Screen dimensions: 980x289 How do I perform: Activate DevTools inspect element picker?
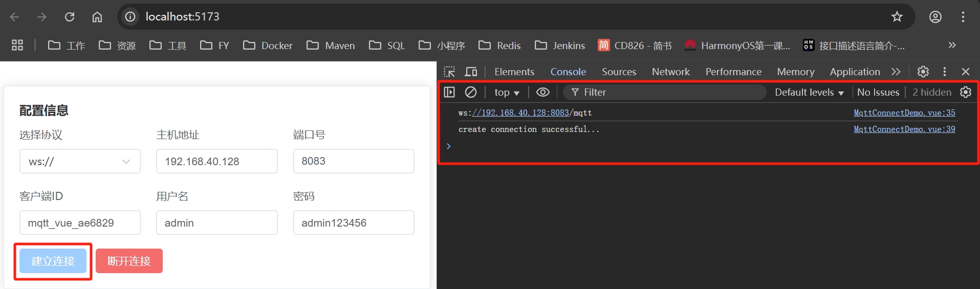coord(449,72)
